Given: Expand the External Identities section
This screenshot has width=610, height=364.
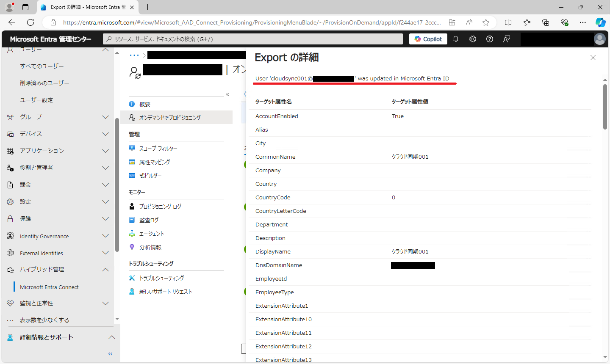Looking at the screenshot, I should coord(105,253).
